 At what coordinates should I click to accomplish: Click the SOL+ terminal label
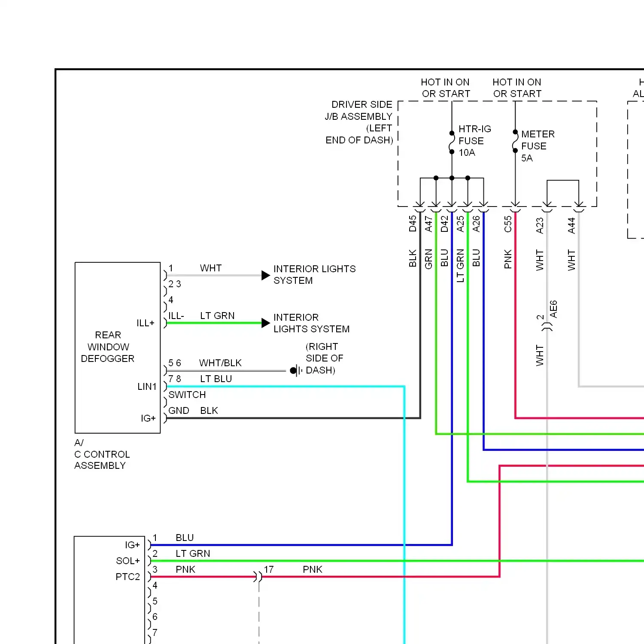[128, 561]
